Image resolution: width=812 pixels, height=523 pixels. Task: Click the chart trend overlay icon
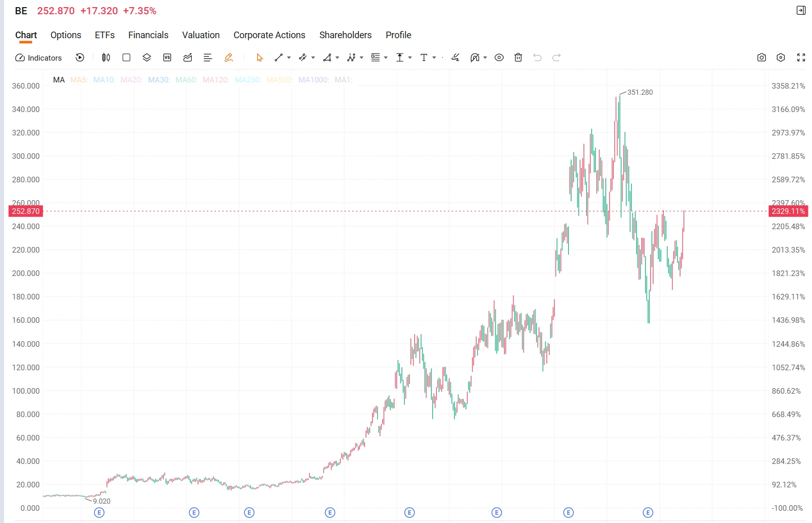(188, 58)
